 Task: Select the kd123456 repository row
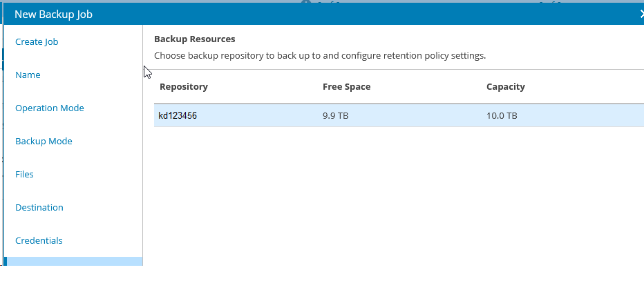(x=178, y=116)
